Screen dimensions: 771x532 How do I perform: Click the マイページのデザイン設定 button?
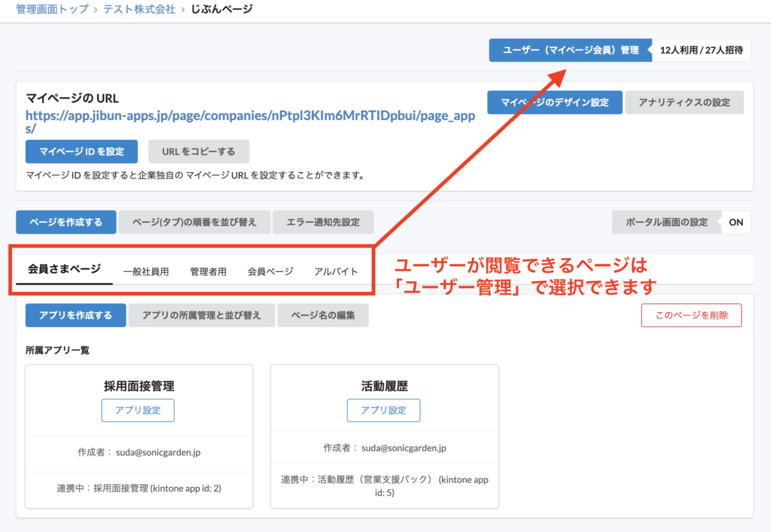click(x=555, y=102)
